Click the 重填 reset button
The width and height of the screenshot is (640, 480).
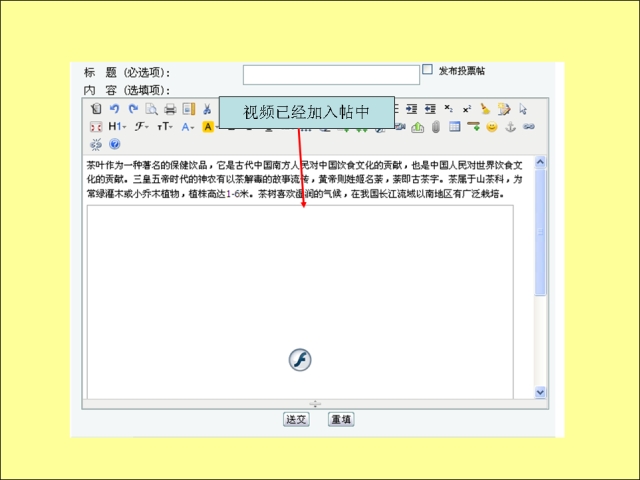coord(341,420)
